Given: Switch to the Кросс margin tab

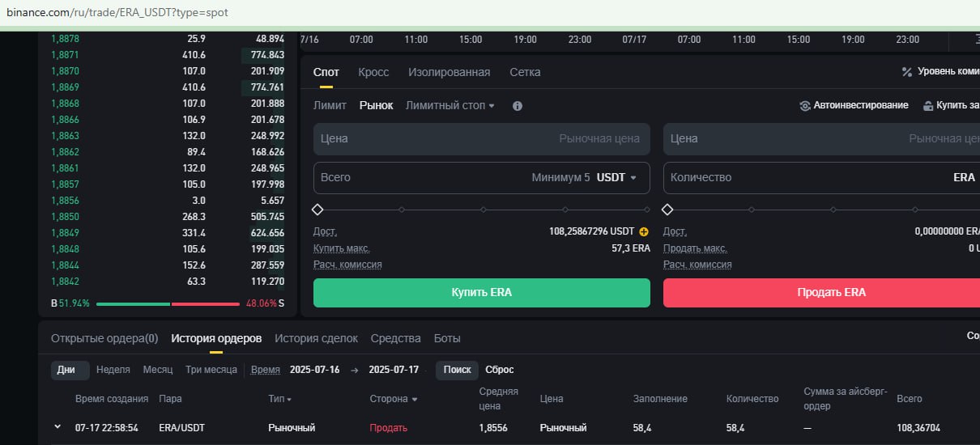Looking at the screenshot, I should pos(373,72).
